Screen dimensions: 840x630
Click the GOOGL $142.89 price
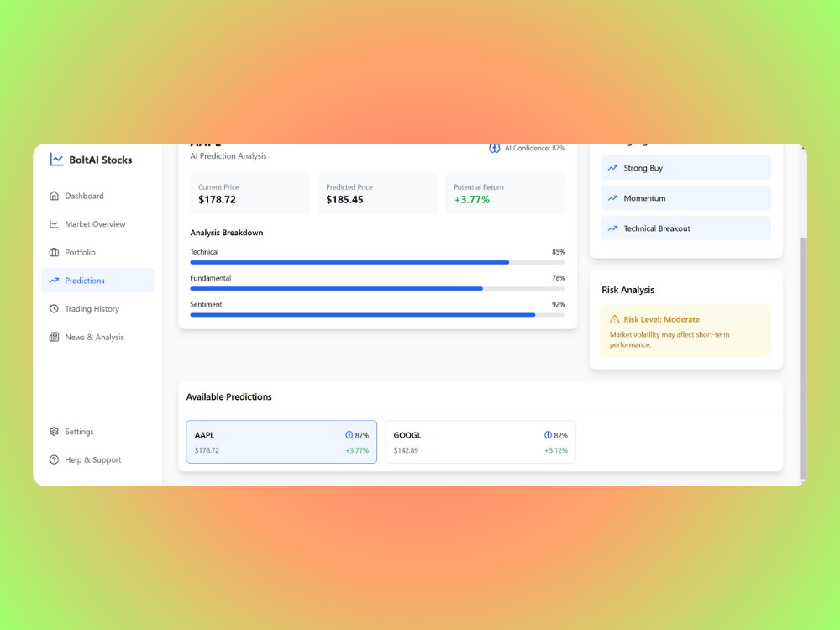pos(406,450)
